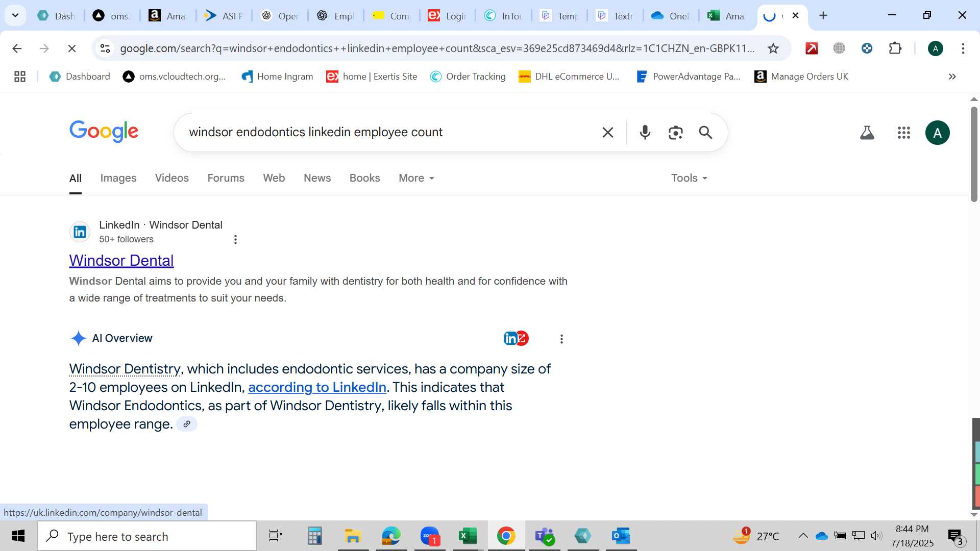Click the globe extension icon
980x551 pixels.
[x=839, y=48]
